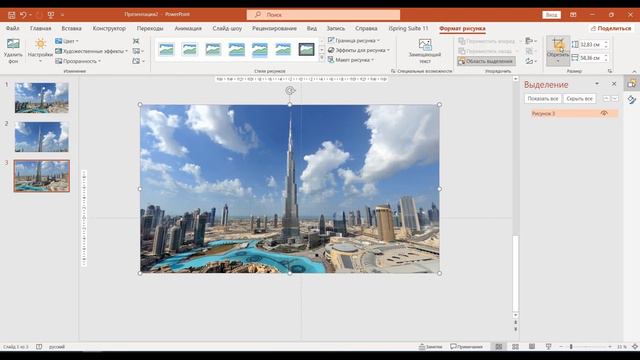Screen dimensions: 640x360
Task: Open Граница рисунка border dropdown
Action: click(354, 40)
